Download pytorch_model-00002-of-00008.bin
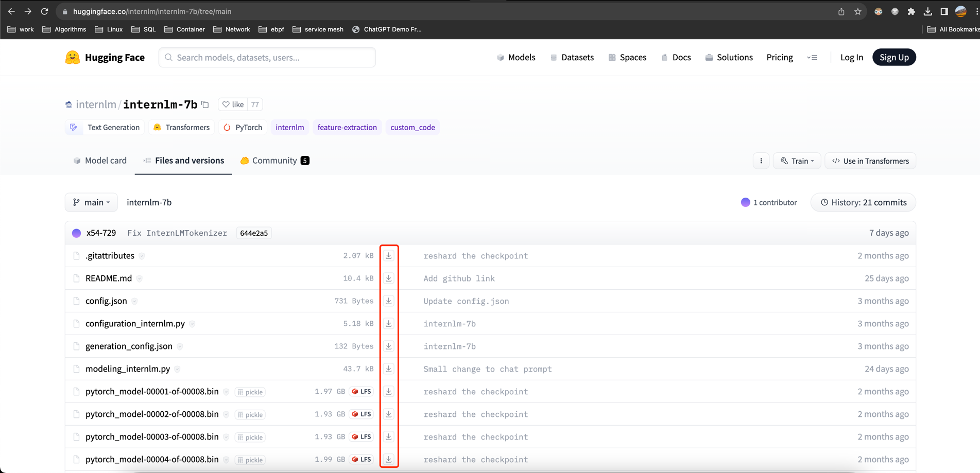Image resolution: width=980 pixels, height=473 pixels. click(x=389, y=414)
